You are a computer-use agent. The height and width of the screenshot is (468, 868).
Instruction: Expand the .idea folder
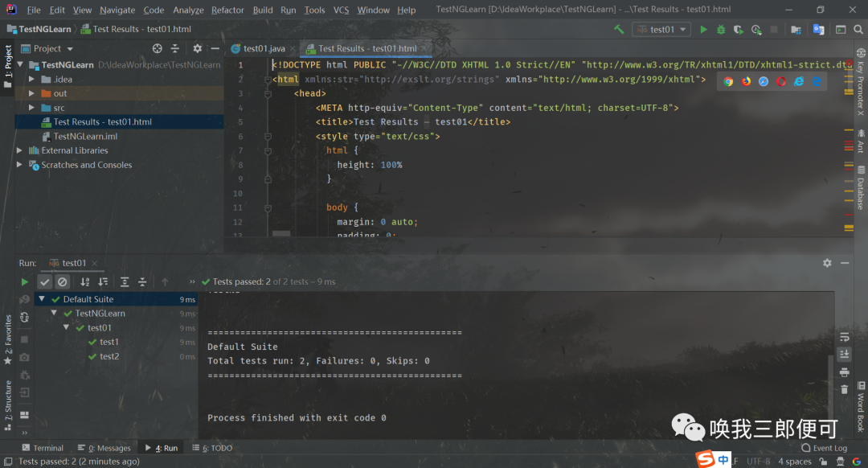click(x=31, y=79)
